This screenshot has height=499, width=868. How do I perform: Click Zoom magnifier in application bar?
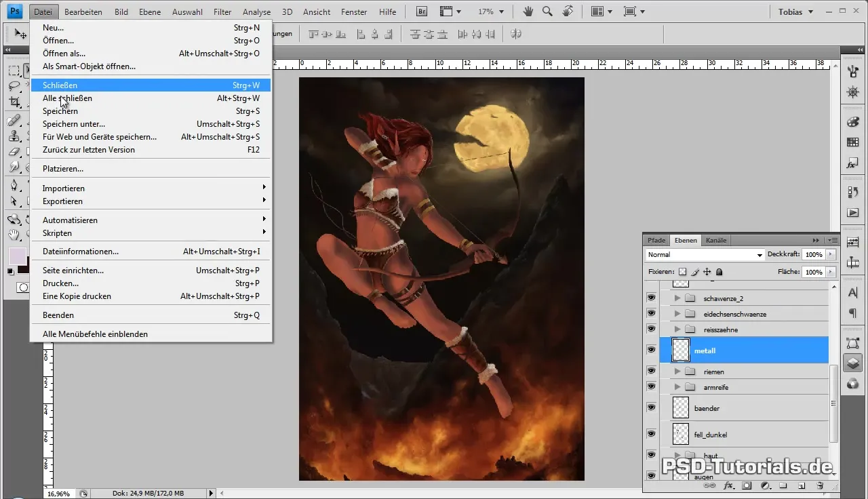(x=547, y=12)
